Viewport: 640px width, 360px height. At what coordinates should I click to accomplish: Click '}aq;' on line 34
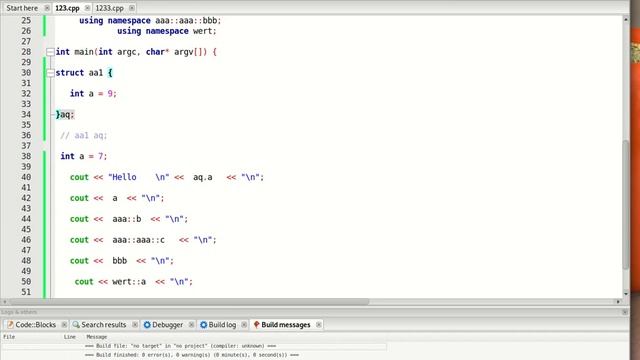65,115
